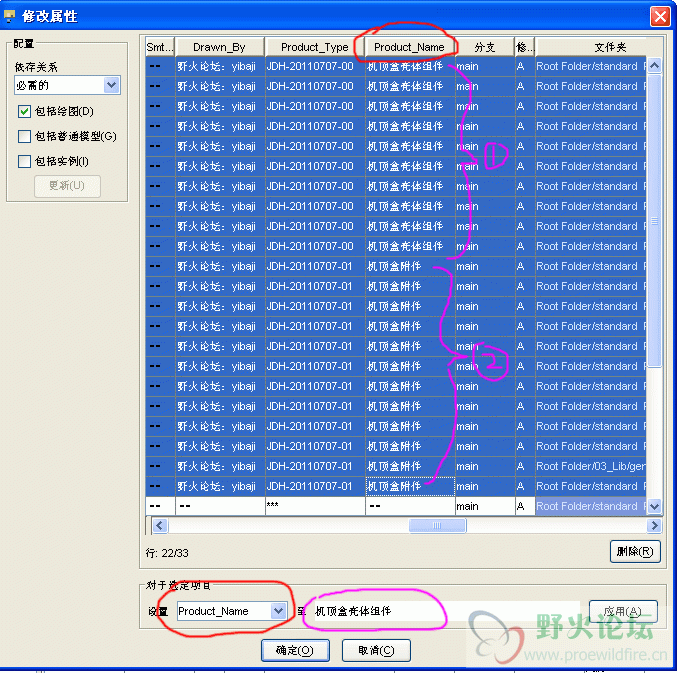Click the last row's -- Drawn_By cell
Image resolution: width=677 pixels, height=673 pixels.
[220, 506]
